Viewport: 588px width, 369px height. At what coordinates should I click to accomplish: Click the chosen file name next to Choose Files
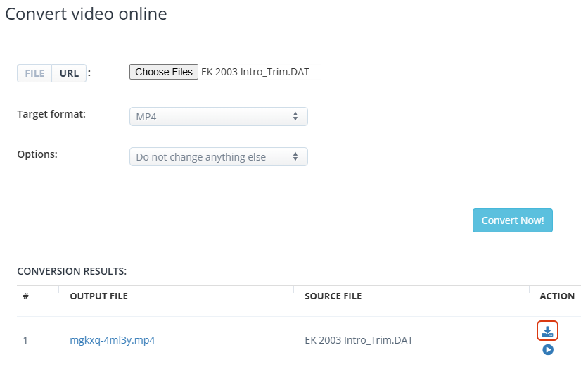pos(255,72)
